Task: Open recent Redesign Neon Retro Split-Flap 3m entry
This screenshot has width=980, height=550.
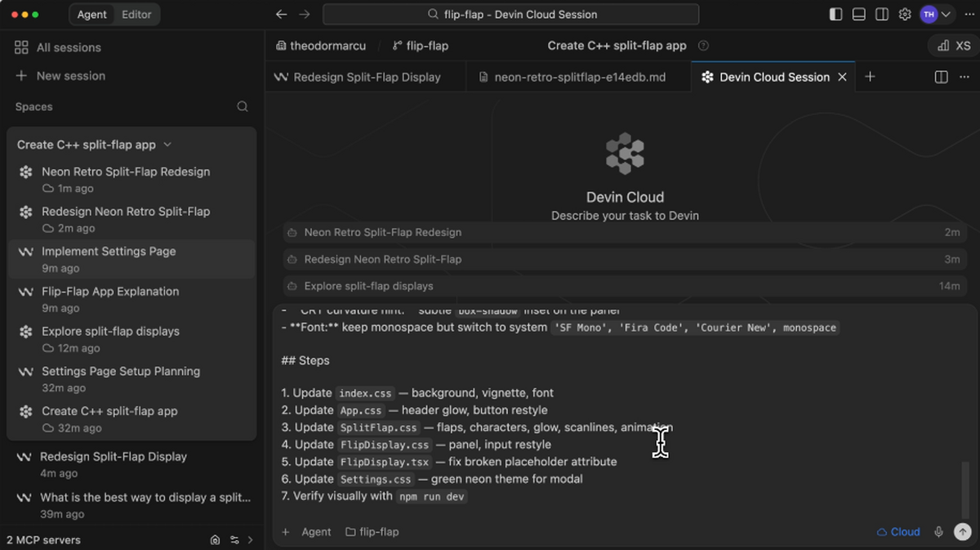Action: (x=625, y=259)
